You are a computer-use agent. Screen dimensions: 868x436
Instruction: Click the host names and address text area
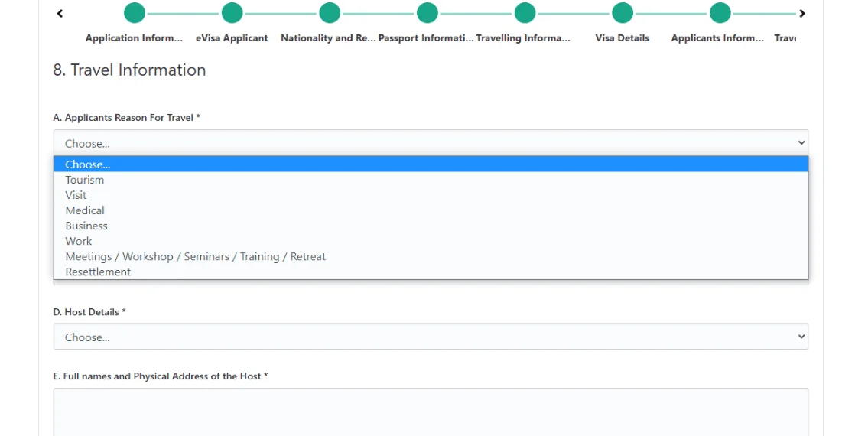click(431, 412)
